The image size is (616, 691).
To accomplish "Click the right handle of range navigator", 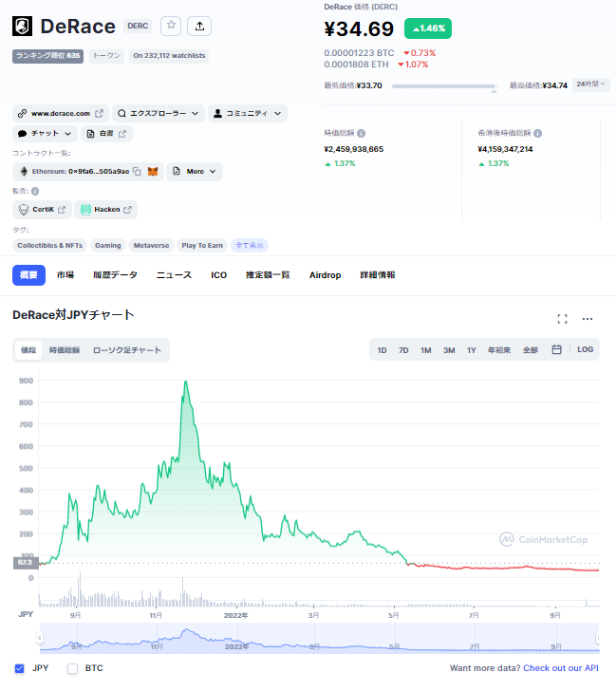I will pyautogui.click(x=598, y=637).
